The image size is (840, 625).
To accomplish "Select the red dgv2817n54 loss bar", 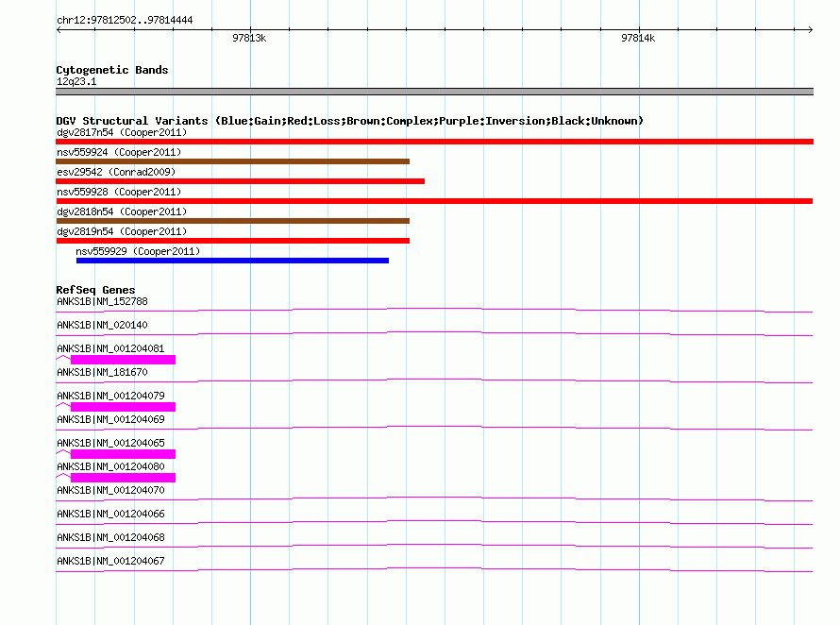I will pos(434,142).
